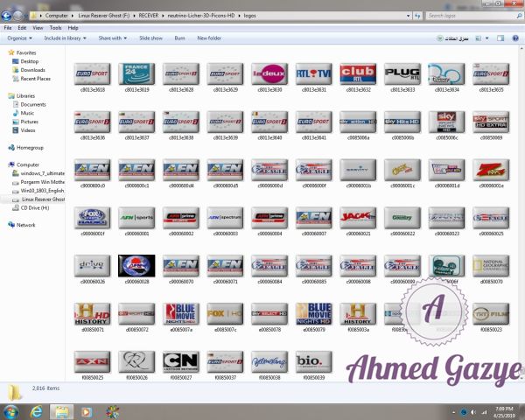
Task: Expand the breadcrumb arrow after Computer
Action: tap(73, 16)
